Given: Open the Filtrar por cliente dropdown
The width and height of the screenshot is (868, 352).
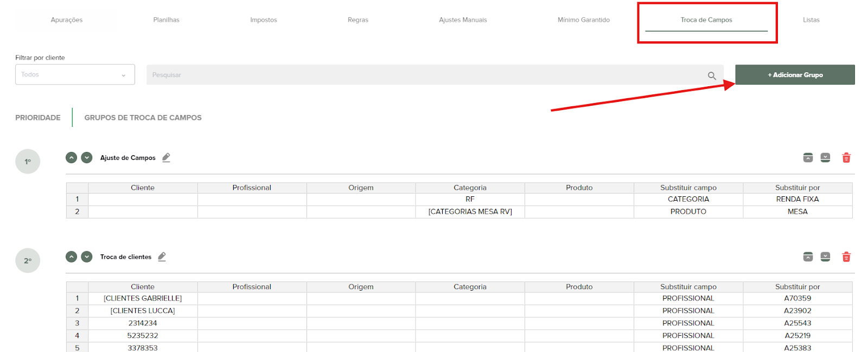Looking at the screenshot, I should coord(75,75).
